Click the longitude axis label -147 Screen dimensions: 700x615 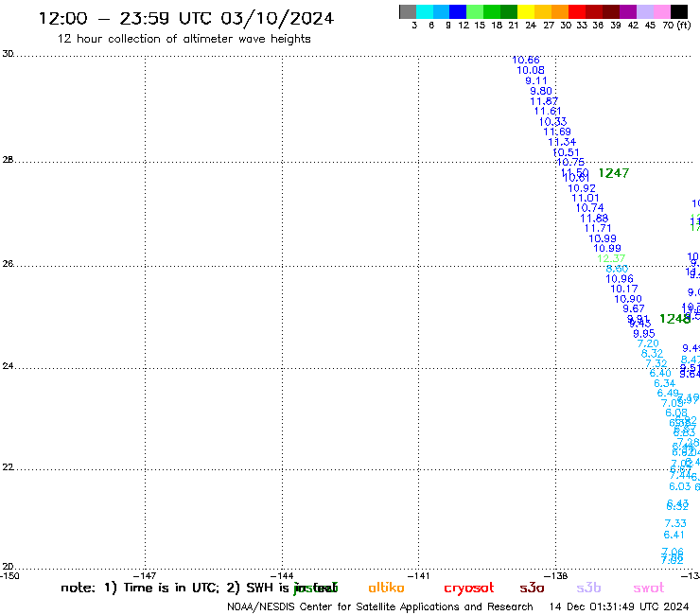(x=145, y=576)
